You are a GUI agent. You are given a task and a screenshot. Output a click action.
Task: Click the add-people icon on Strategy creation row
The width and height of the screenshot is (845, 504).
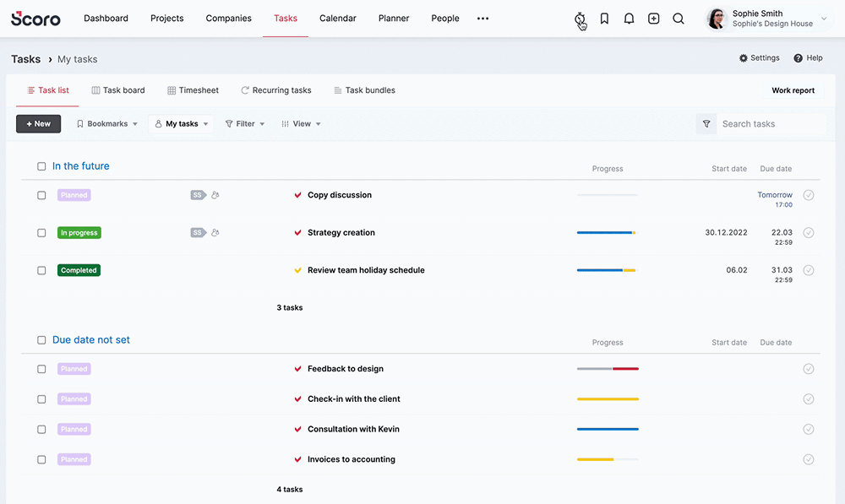215,233
